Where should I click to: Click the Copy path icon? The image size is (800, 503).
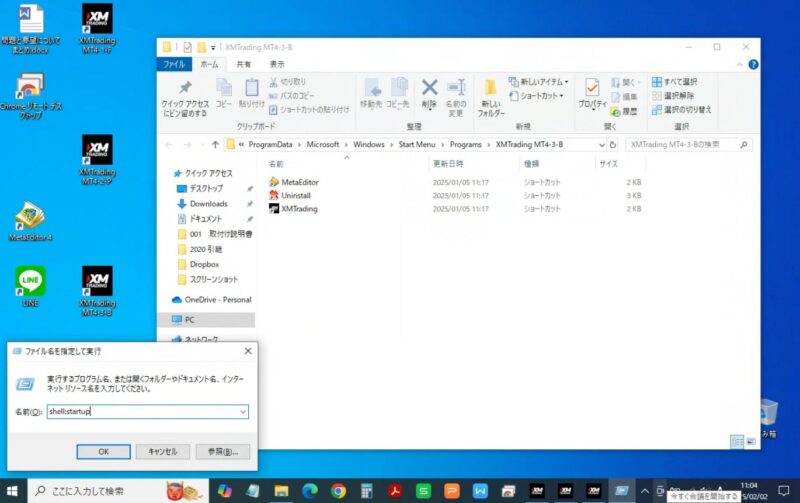click(273, 95)
